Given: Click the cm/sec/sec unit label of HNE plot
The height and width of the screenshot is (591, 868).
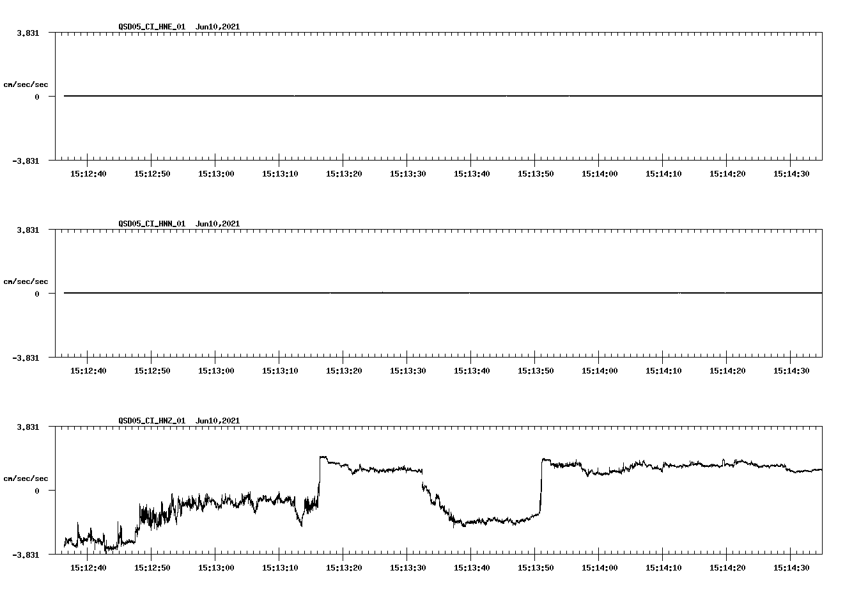Looking at the screenshot, I should 26,84.
